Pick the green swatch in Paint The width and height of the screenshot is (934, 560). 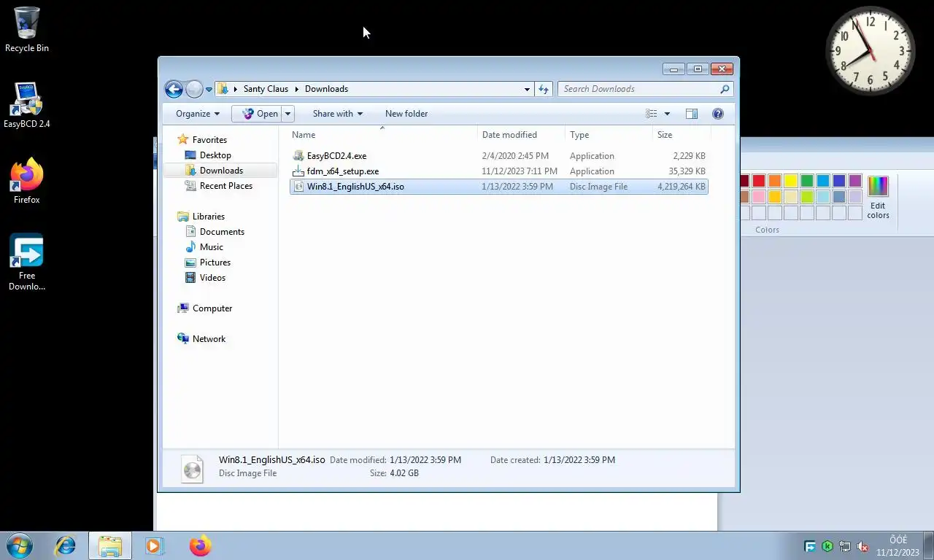pos(807,181)
